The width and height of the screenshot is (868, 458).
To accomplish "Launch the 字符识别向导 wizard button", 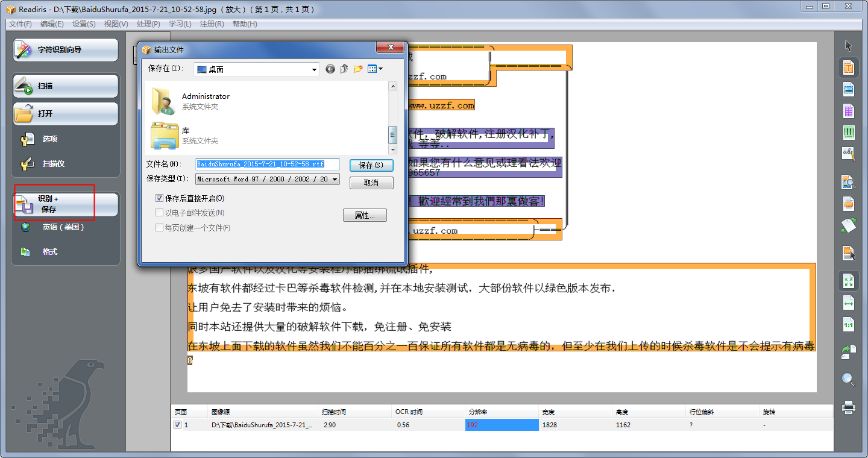I will pos(66,50).
